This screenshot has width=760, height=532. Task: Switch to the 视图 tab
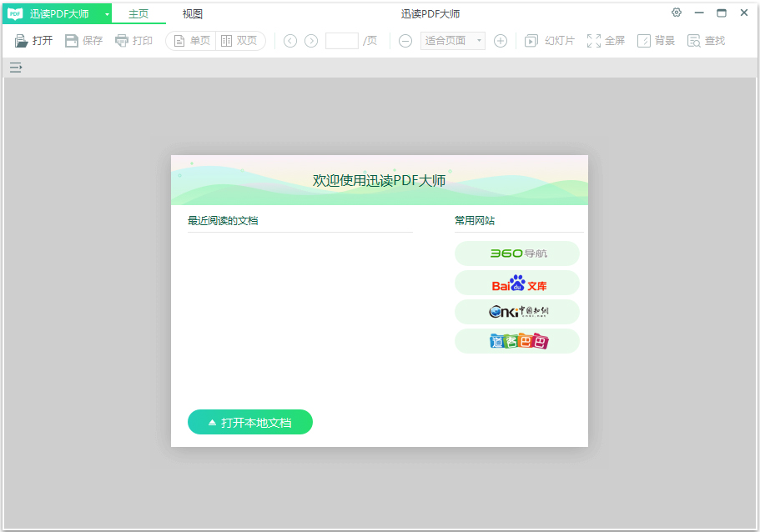tap(193, 14)
